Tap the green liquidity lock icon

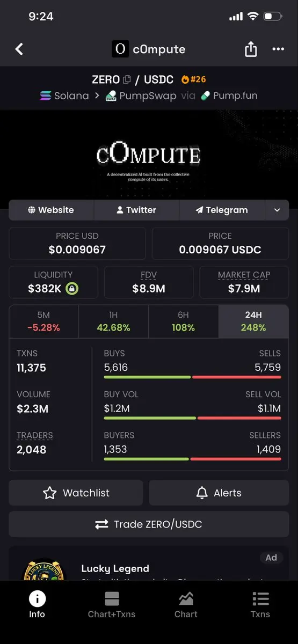point(72,288)
